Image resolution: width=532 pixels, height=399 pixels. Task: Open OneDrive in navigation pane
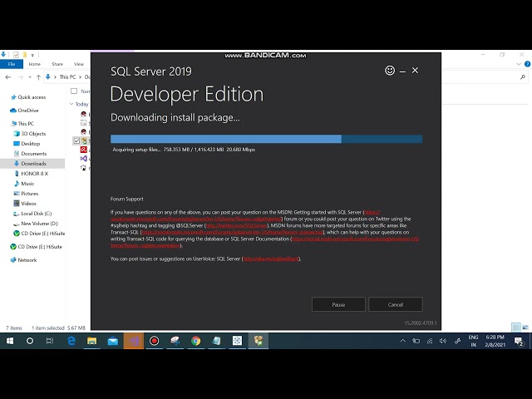[x=27, y=111]
